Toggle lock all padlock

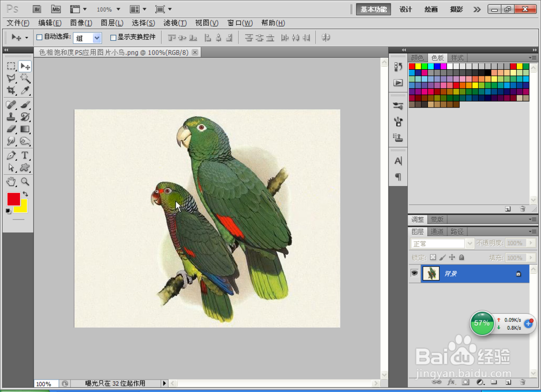(461, 257)
